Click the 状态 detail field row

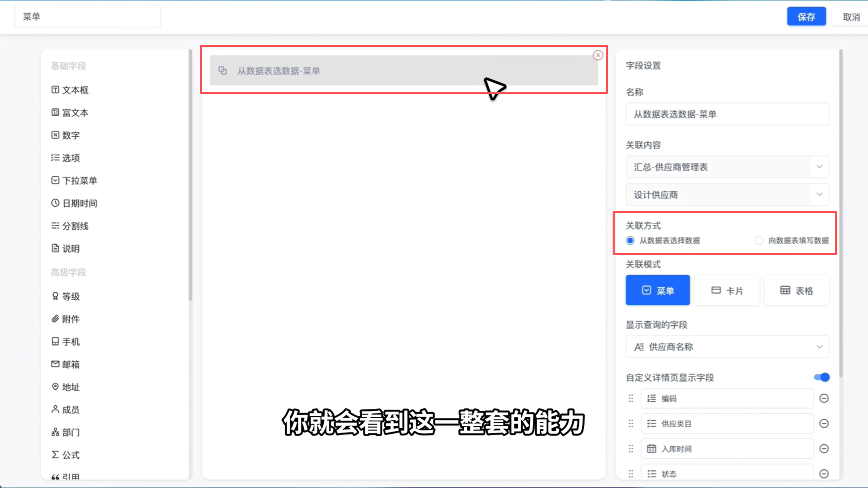(x=727, y=473)
